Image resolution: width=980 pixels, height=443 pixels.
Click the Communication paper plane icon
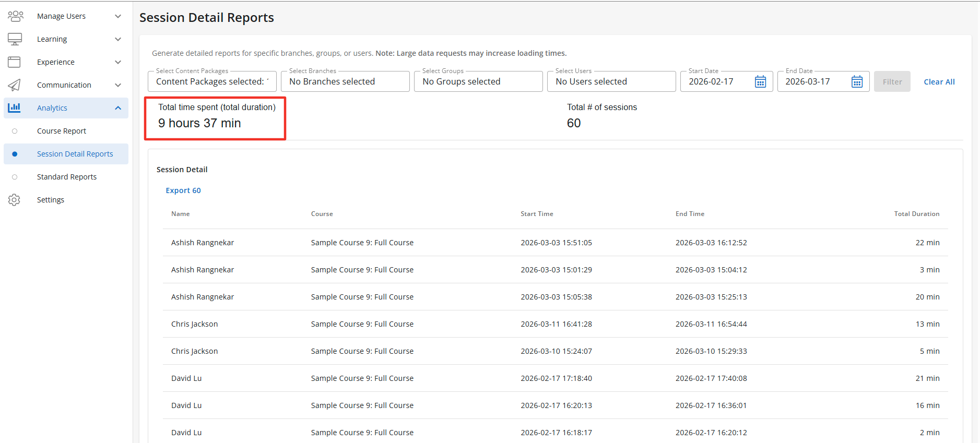pos(15,85)
